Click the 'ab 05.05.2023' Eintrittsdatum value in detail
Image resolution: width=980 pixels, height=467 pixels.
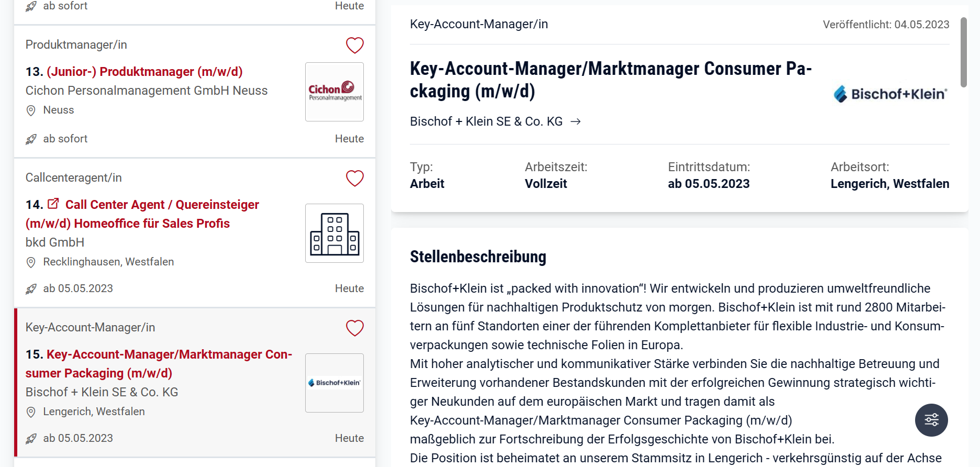click(709, 184)
